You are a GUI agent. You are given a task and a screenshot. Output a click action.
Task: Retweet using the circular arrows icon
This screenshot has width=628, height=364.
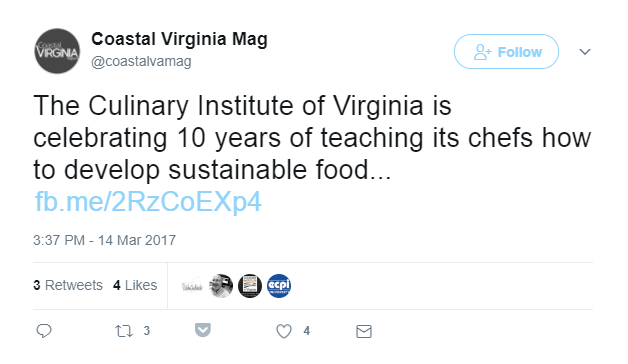(124, 331)
